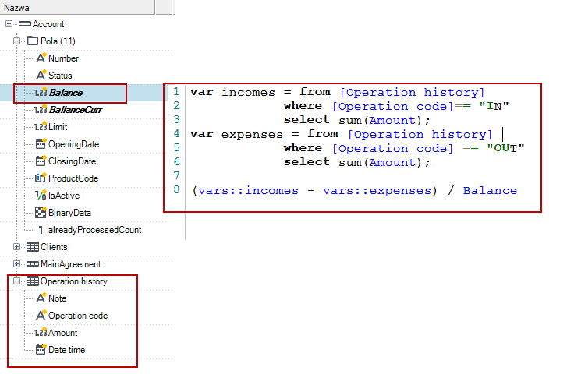567x392 pixels.
Task: Click the "OUT" string literal in code
Action: click(x=505, y=148)
